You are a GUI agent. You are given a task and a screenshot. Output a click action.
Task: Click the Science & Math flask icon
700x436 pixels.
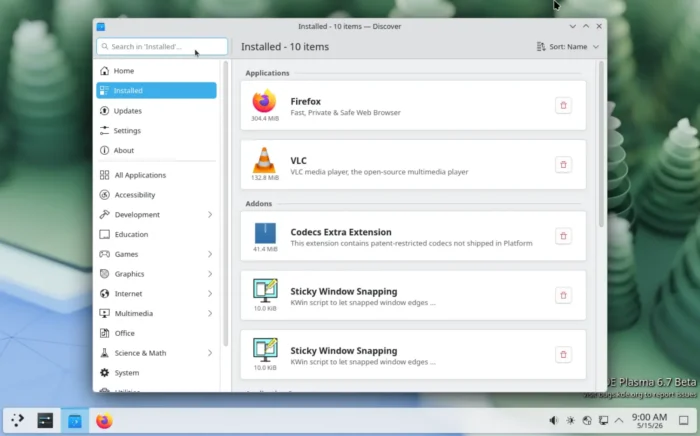pyautogui.click(x=104, y=353)
